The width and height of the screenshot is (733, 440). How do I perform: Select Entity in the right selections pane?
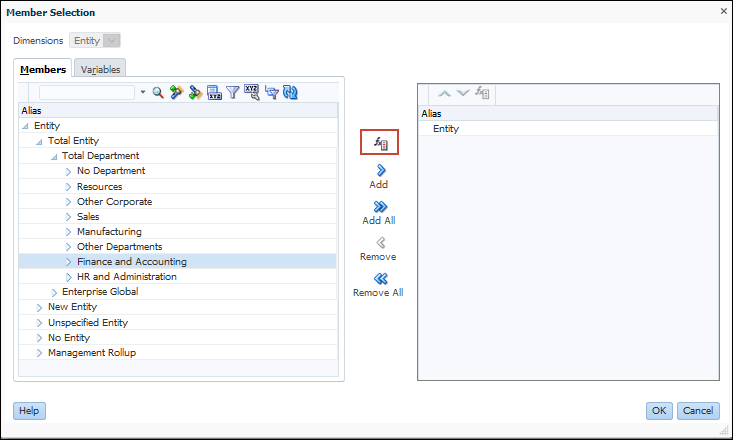[446, 129]
